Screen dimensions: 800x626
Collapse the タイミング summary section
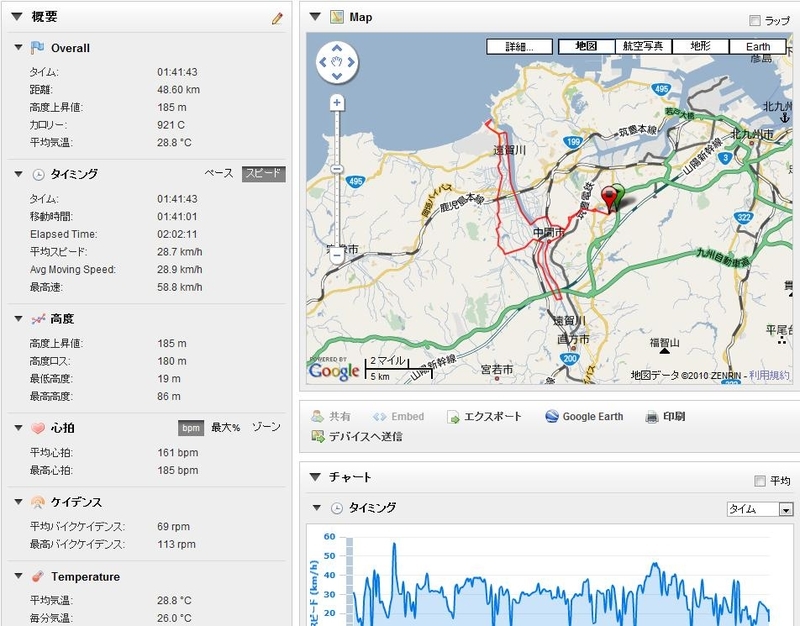click(x=18, y=174)
